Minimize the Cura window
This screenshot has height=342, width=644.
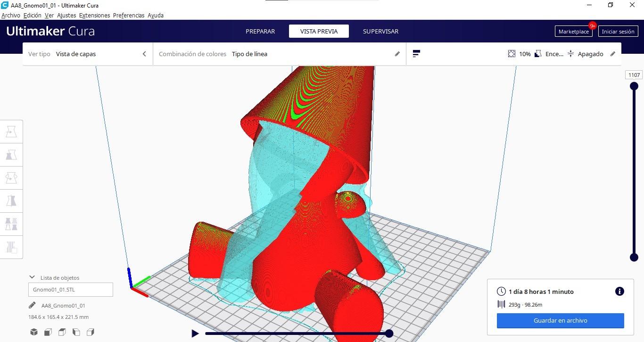589,5
